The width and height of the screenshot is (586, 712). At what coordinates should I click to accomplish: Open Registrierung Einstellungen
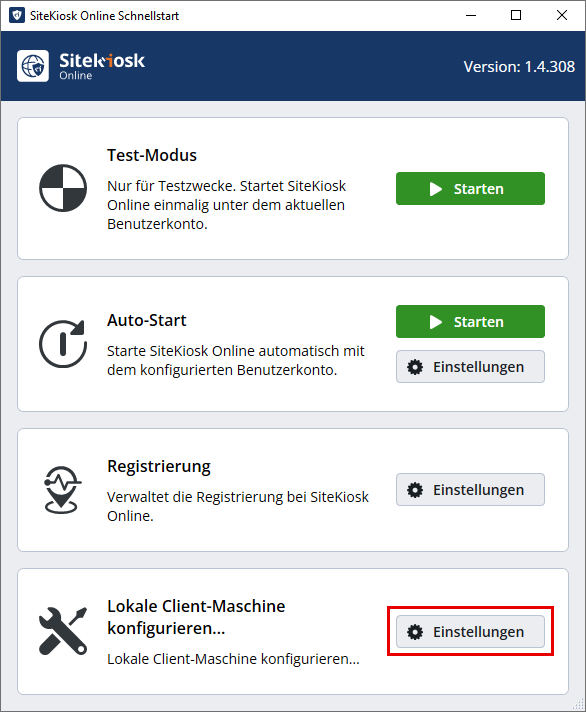470,490
